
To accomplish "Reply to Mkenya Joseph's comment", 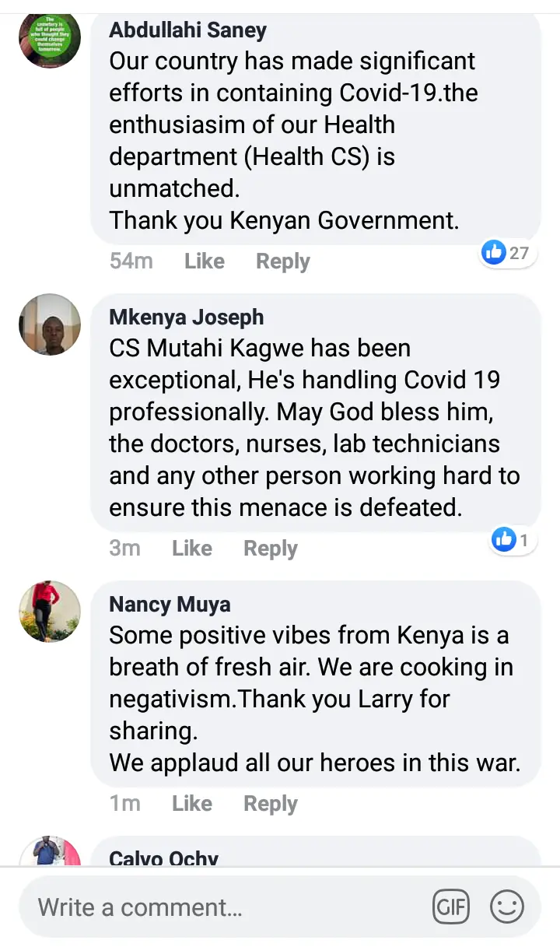I will 271,548.
